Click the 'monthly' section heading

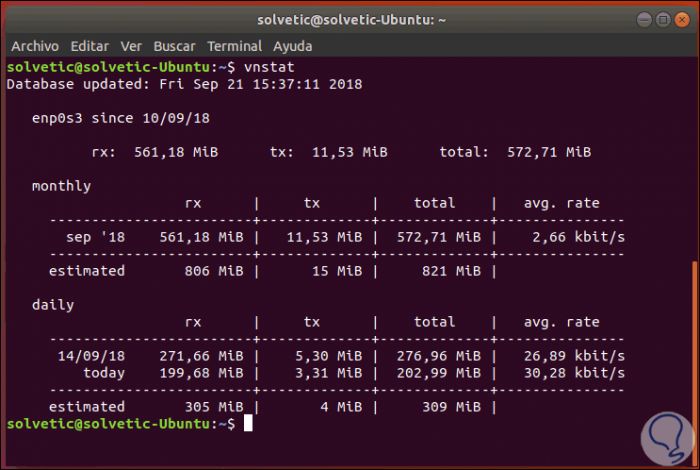coord(61,186)
